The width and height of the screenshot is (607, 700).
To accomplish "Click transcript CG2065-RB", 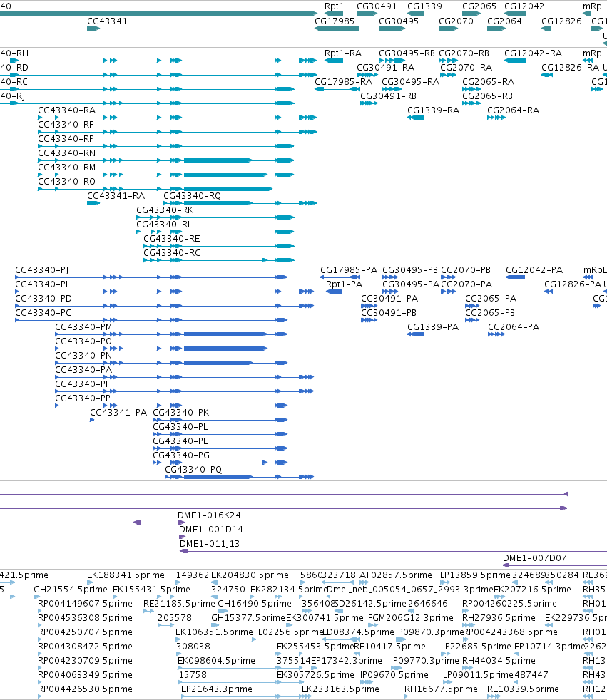I will tap(487, 96).
